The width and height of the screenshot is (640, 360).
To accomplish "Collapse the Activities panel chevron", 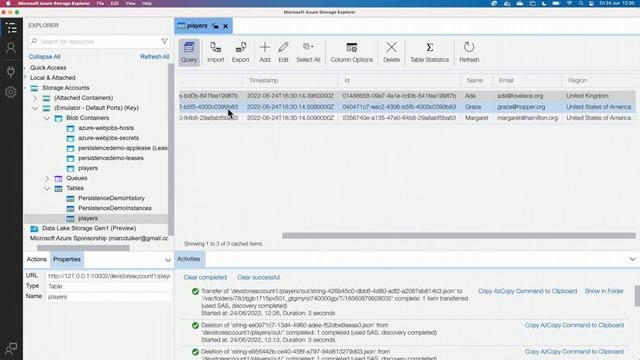I will click(x=632, y=259).
